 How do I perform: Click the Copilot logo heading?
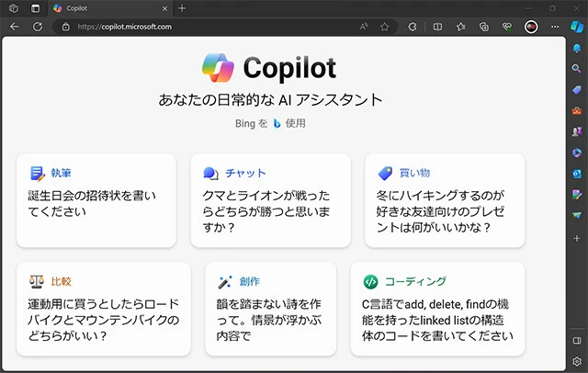tap(269, 68)
